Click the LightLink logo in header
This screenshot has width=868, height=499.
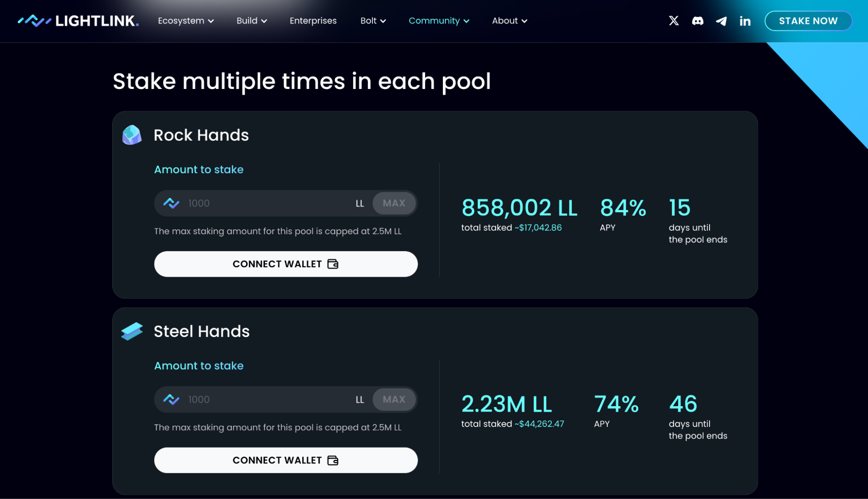pyautogui.click(x=78, y=21)
